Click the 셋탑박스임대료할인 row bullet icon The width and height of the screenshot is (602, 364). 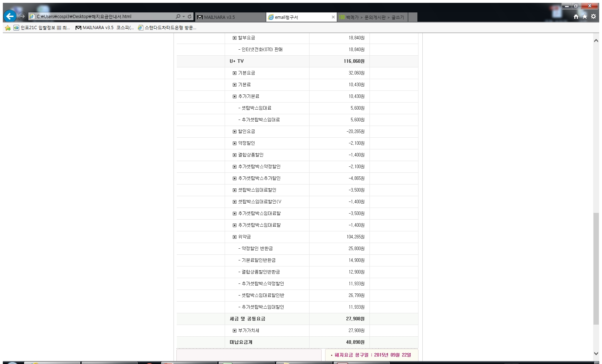(235, 190)
